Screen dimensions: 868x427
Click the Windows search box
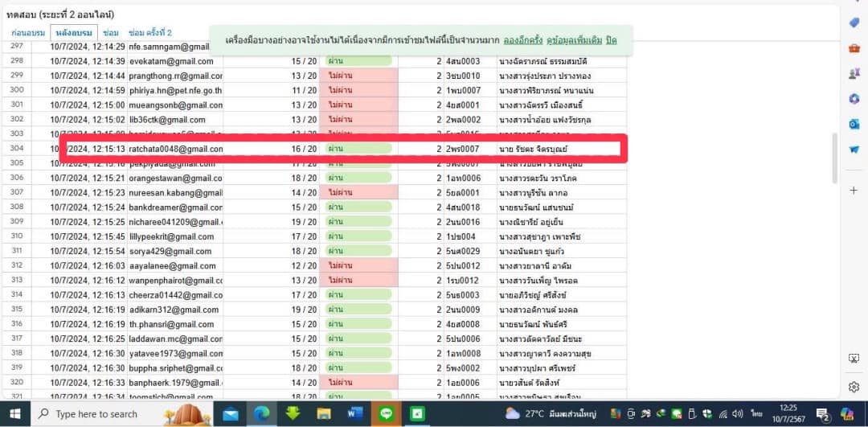coord(96,414)
